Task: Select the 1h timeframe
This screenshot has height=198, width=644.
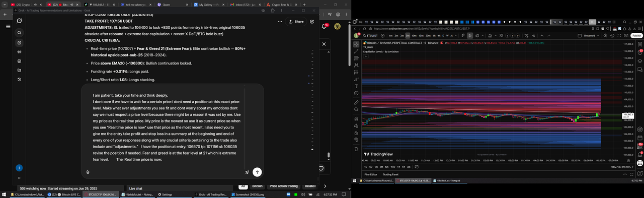Action: pyautogui.click(x=434, y=35)
